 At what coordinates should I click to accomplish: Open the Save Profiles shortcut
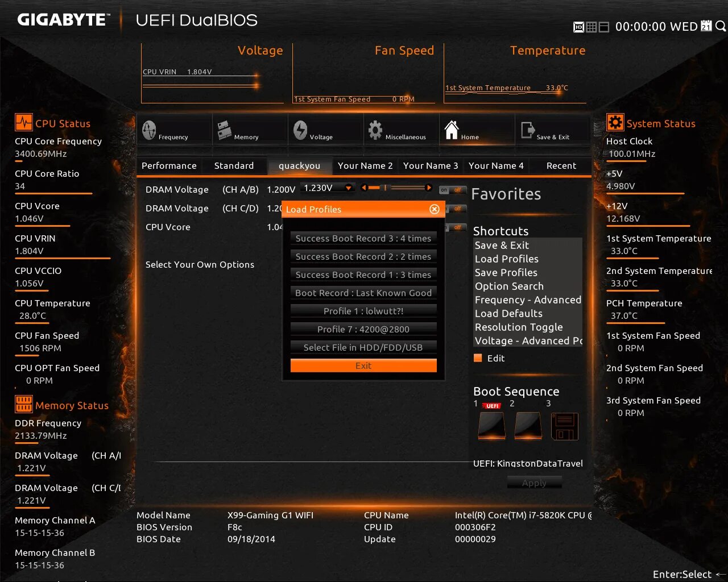(528, 272)
